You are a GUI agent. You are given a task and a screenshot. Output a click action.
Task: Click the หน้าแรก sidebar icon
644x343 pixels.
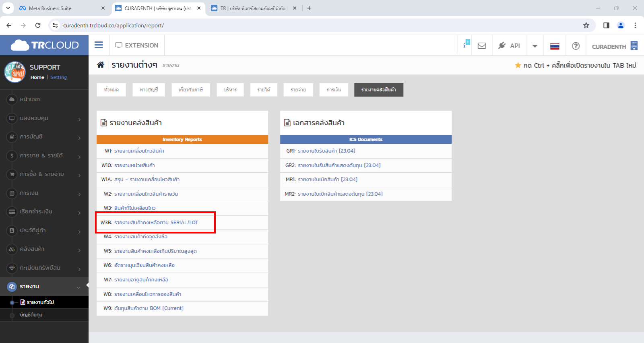coord(12,99)
